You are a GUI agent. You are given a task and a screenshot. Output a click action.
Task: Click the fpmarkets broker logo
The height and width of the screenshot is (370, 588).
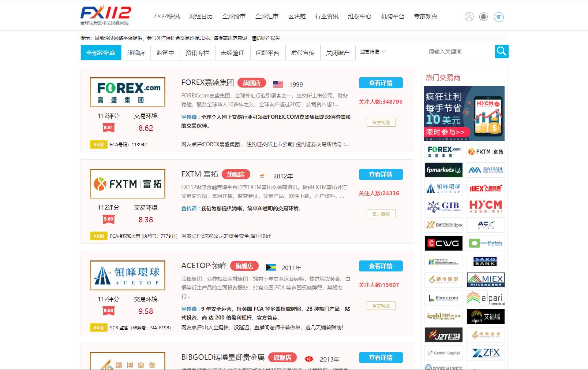click(443, 170)
